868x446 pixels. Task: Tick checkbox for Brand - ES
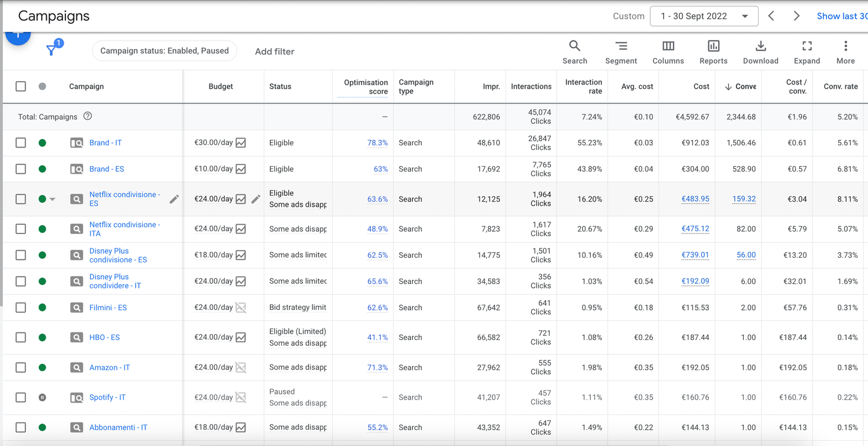(21, 169)
